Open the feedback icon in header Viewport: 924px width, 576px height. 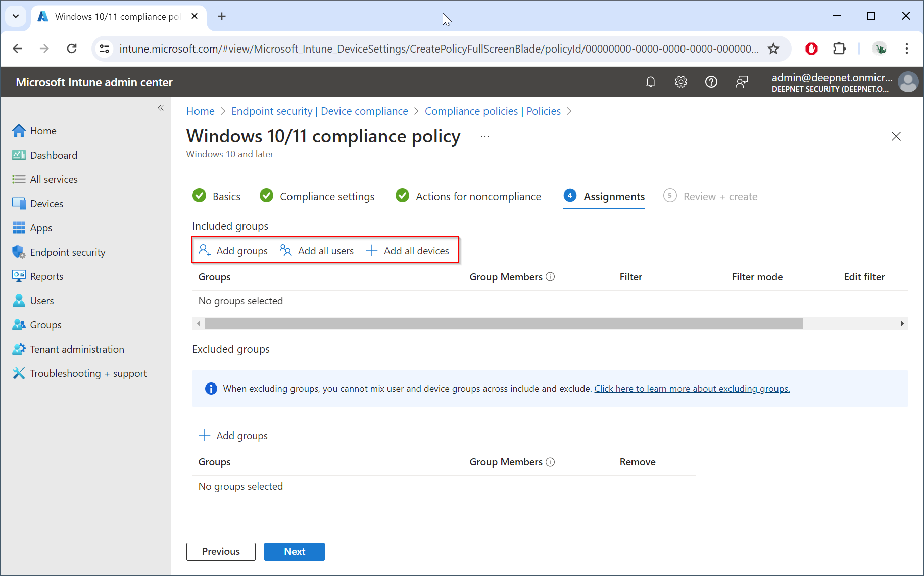tap(741, 82)
